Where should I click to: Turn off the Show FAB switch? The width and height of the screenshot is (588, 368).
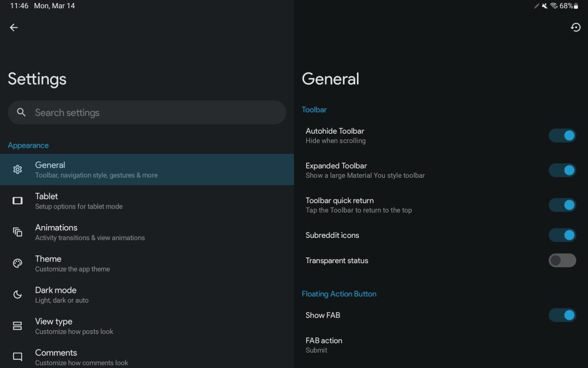(562, 315)
